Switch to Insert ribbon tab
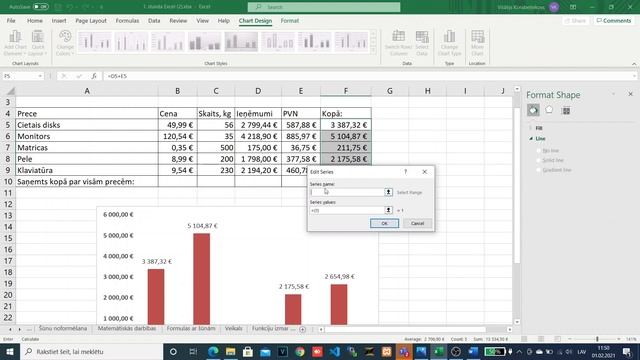This screenshot has height=360, width=640. tap(59, 20)
